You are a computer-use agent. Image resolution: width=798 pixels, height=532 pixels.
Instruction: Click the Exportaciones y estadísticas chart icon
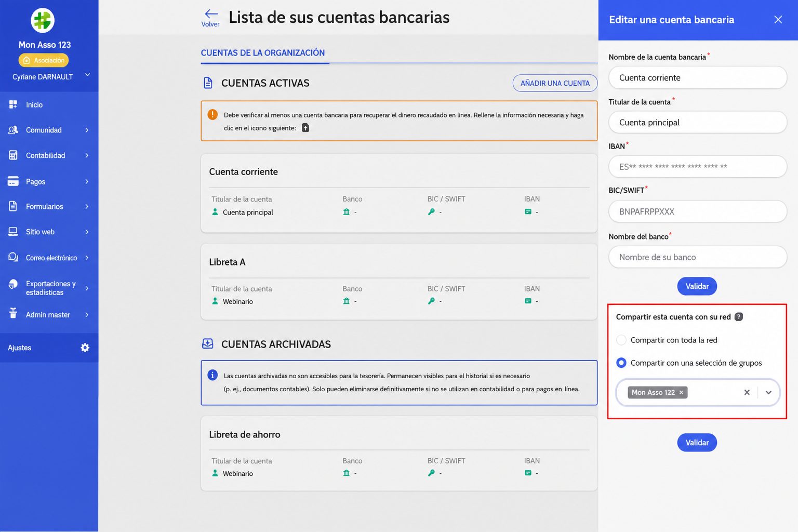[x=13, y=284]
